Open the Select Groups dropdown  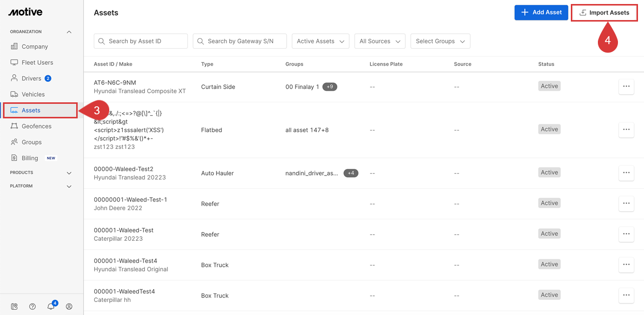[440, 41]
